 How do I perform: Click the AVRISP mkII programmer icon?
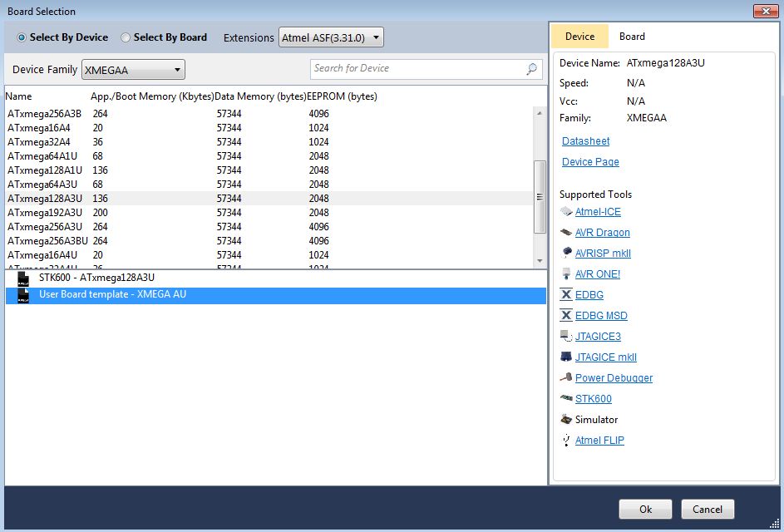pos(566,254)
